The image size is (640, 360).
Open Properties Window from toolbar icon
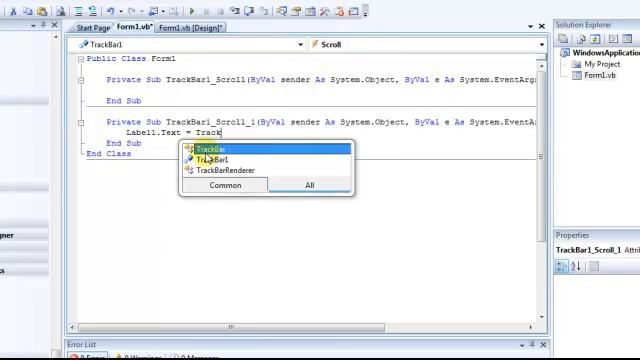click(296, 11)
